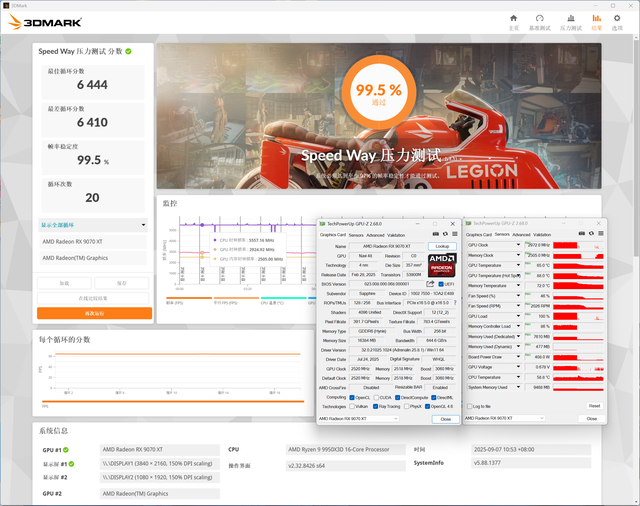Open the GPU Clock sensor dropdown arrow
640x506 pixels.
(518, 245)
